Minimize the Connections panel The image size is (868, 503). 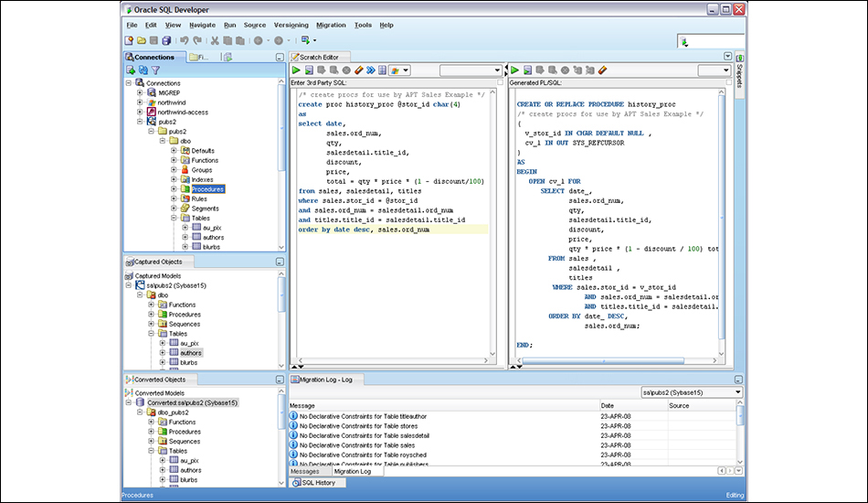[280, 57]
